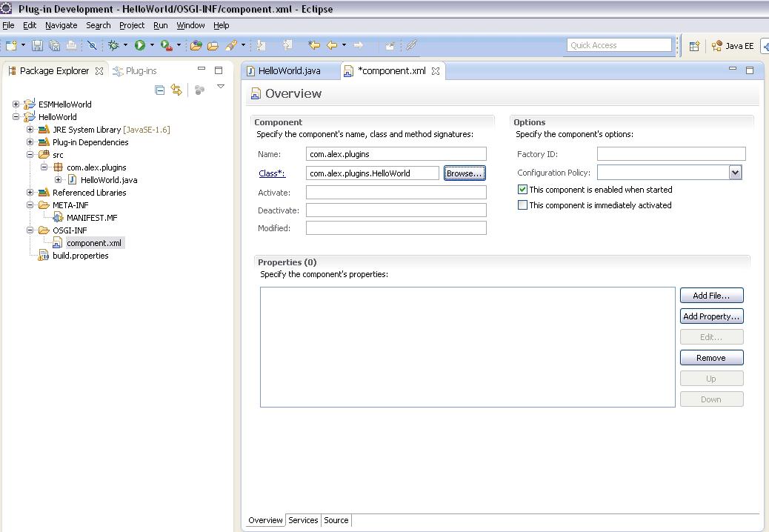The height and width of the screenshot is (532, 769).
Task: Select HelloWorld.java in Package Explorer tree
Action: click(109, 180)
